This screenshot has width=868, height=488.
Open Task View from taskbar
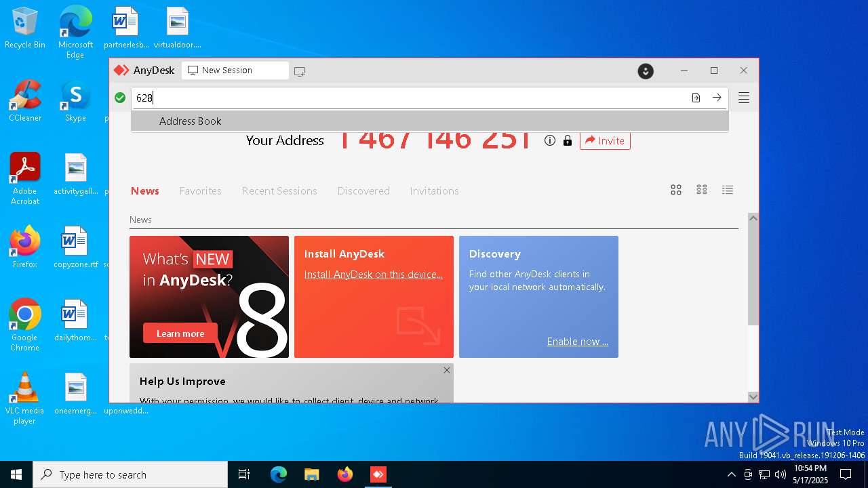pos(244,474)
